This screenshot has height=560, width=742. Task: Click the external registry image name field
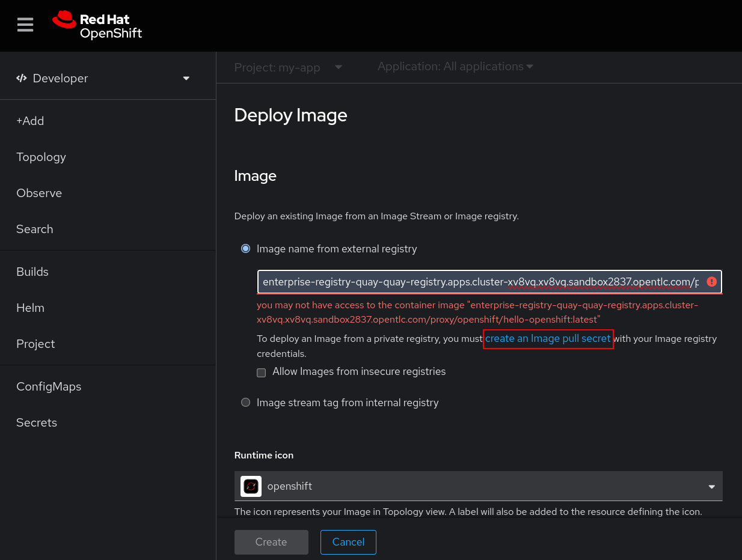[x=480, y=282]
